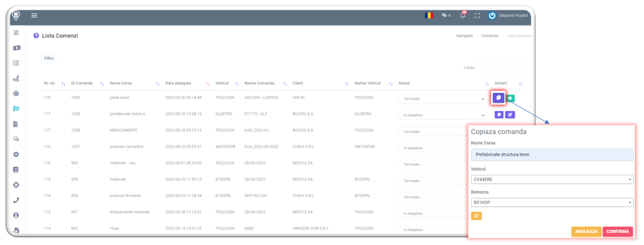The image size is (644, 245).
Task: Click the ANULEAZA button
Action: pyautogui.click(x=586, y=232)
